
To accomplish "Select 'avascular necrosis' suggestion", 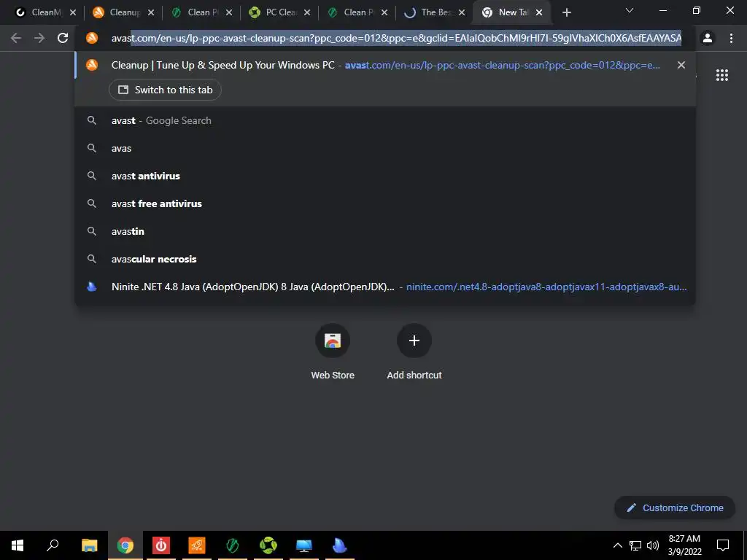I will 385,259.
